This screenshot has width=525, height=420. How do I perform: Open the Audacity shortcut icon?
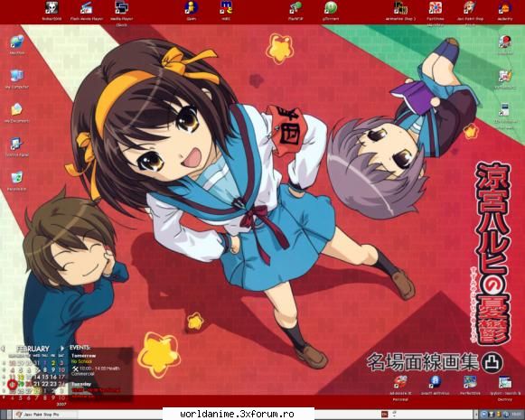tap(505, 8)
